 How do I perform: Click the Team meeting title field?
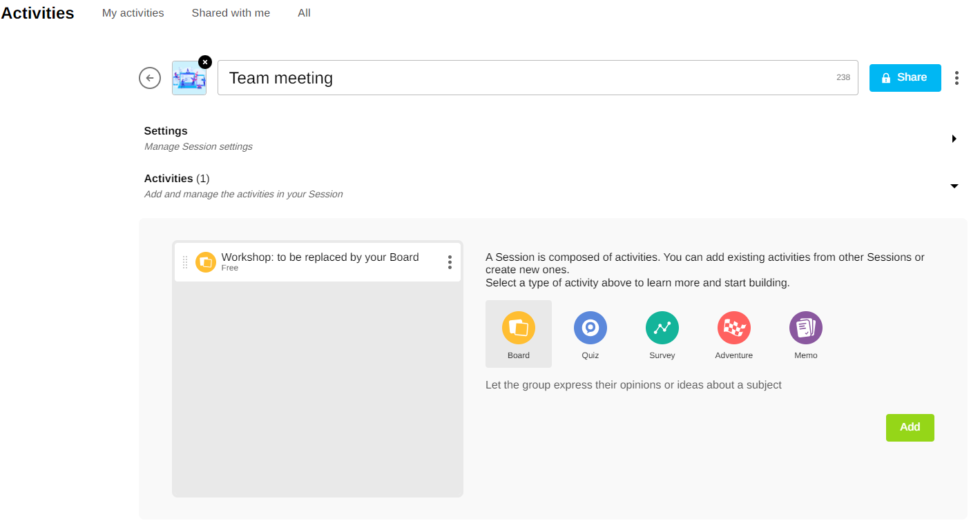pyautogui.click(x=525, y=78)
